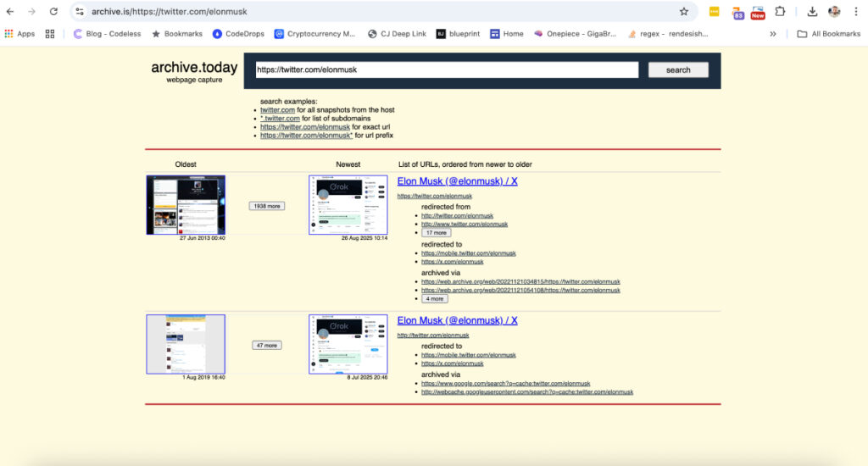Open the Extensions puzzle-piece menu
Viewport: 868px width, 466px height.
point(780,12)
